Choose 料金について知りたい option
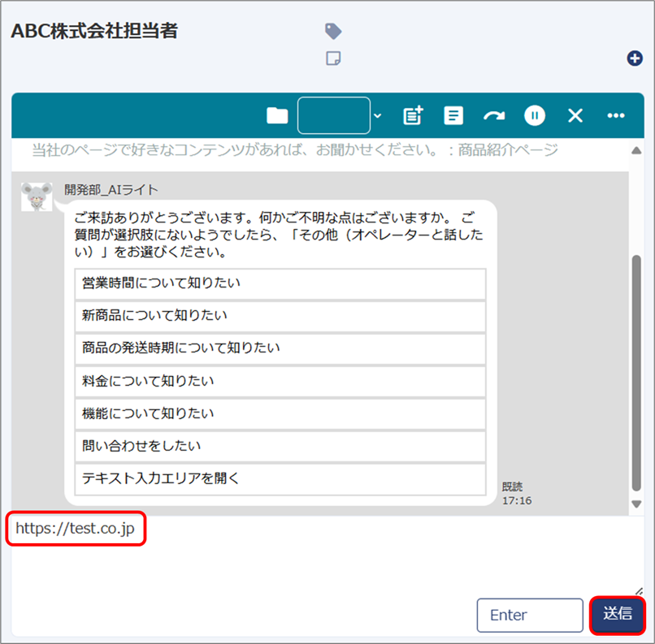 click(280, 382)
